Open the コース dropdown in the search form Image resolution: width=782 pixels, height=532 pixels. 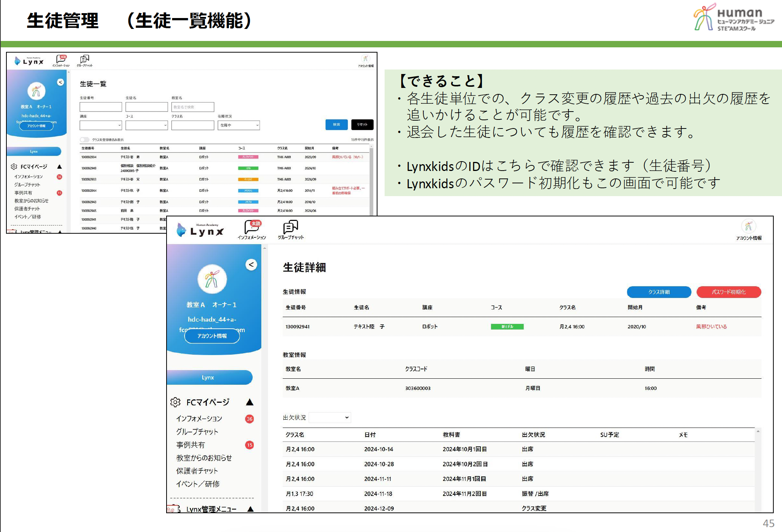(x=147, y=125)
